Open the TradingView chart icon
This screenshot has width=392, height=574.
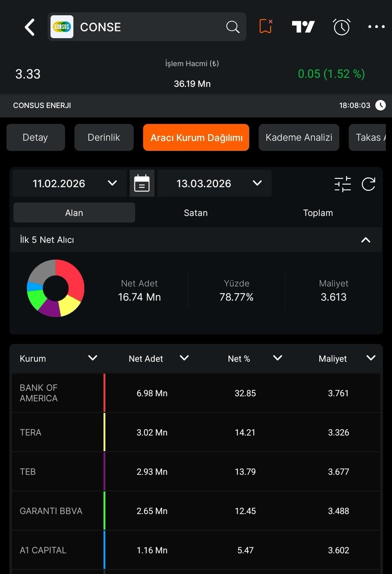(303, 27)
